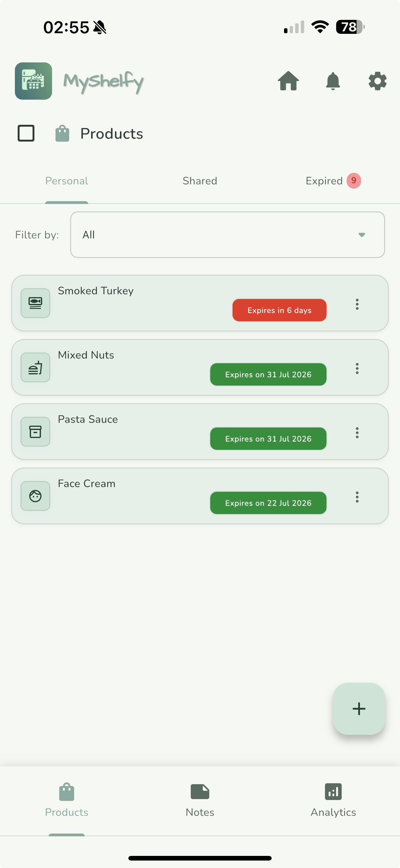Viewport: 400px width, 868px height.
Task: Click the Smoked Turkey product icon
Action: coord(35,303)
